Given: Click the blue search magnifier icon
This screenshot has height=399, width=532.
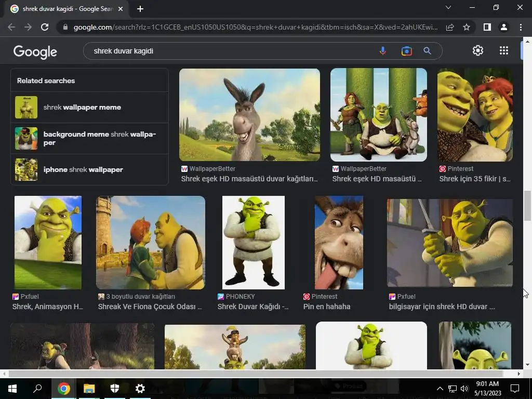Looking at the screenshot, I should click(427, 51).
